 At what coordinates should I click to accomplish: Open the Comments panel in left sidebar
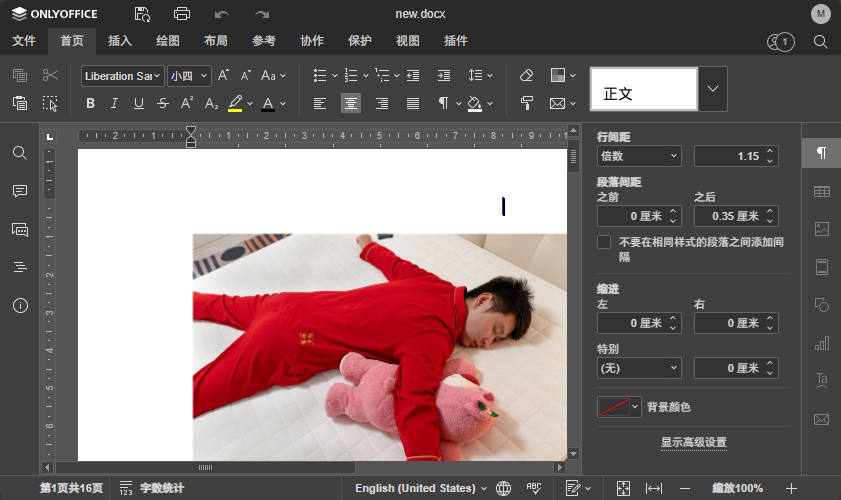point(20,191)
